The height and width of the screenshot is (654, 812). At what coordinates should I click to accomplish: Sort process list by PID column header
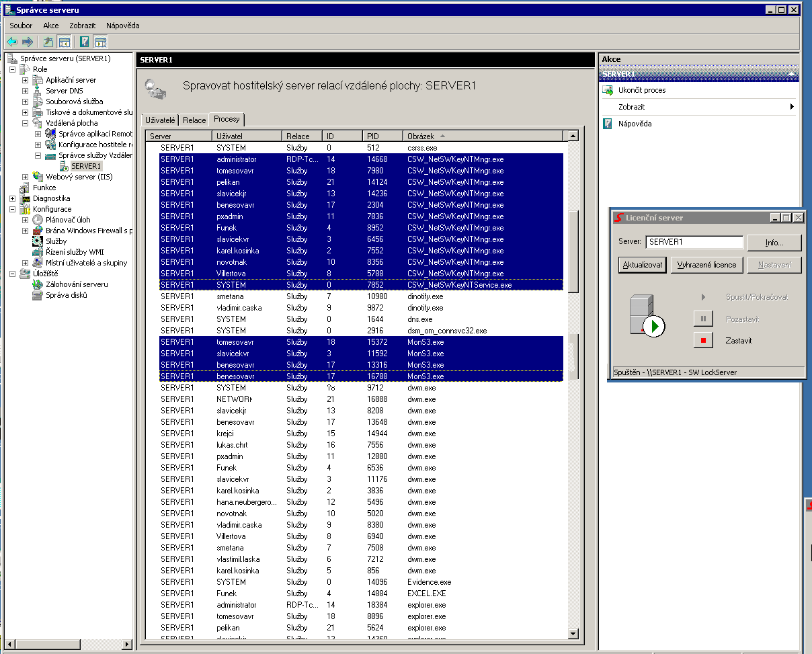tap(382, 136)
